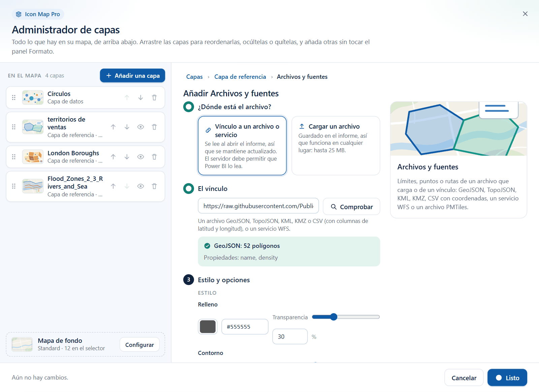539x392 pixels.
Task: Delete the Flood_Zones layer
Action: 154,186
